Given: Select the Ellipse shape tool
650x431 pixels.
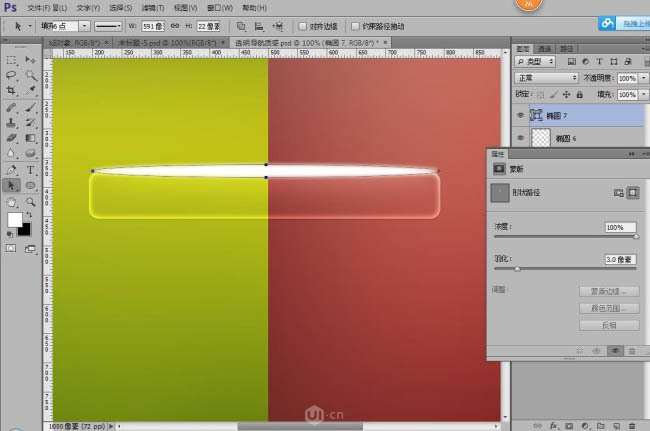Looking at the screenshot, I should pos(30,185).
